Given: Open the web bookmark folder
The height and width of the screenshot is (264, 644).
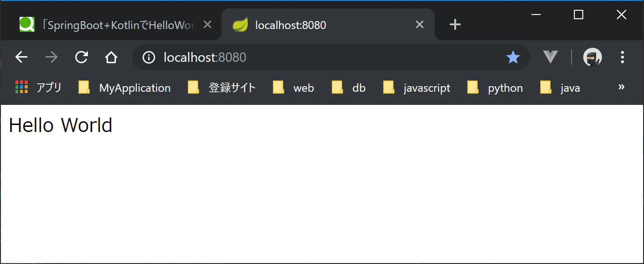Looking at the screenshot, I should point(293,88).
